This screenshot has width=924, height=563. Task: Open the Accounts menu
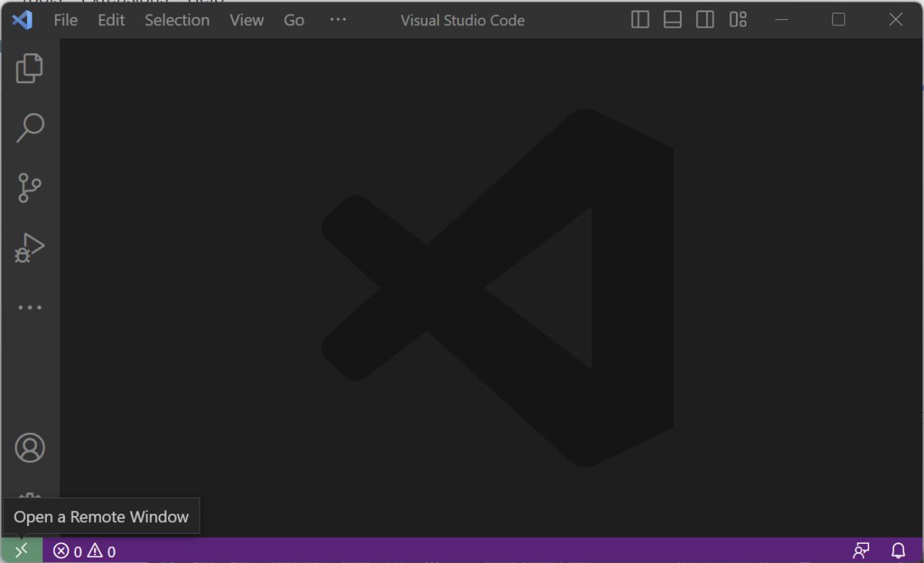click(x=29, y=447)
